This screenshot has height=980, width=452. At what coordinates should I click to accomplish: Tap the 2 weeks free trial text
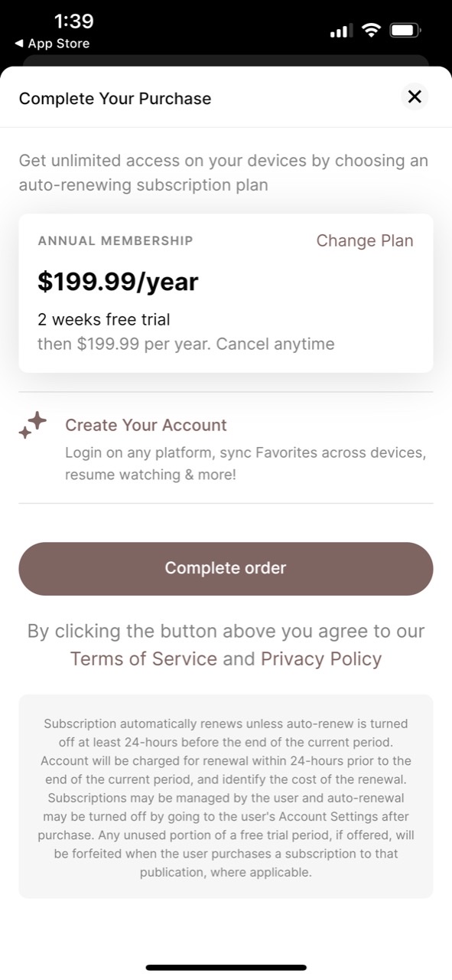click(x=104, y=319)
